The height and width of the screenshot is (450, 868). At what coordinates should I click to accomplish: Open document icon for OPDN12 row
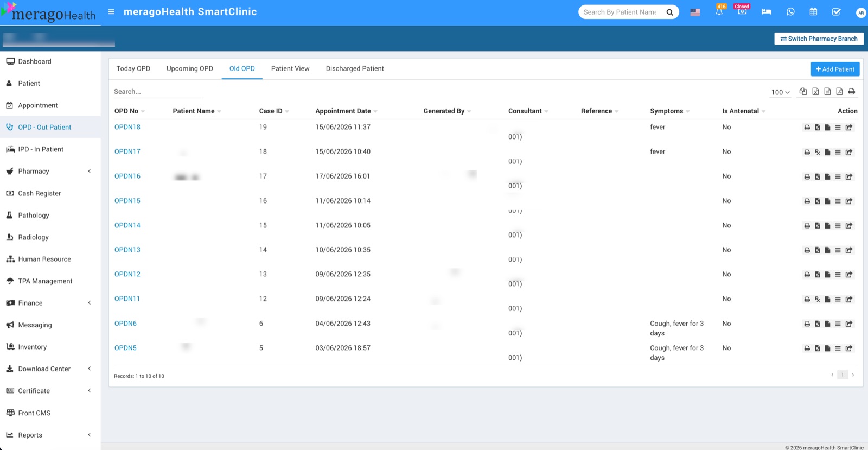(x=827, y=275)
